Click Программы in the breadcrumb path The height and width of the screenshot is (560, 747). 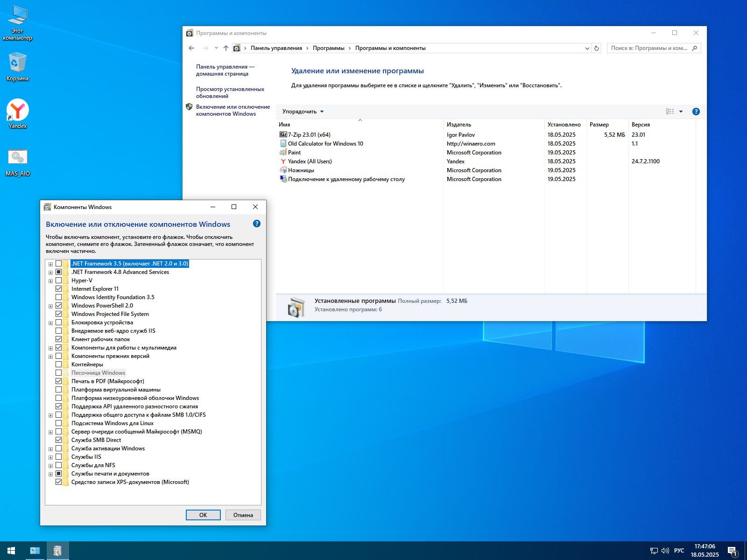click(329, 48)
